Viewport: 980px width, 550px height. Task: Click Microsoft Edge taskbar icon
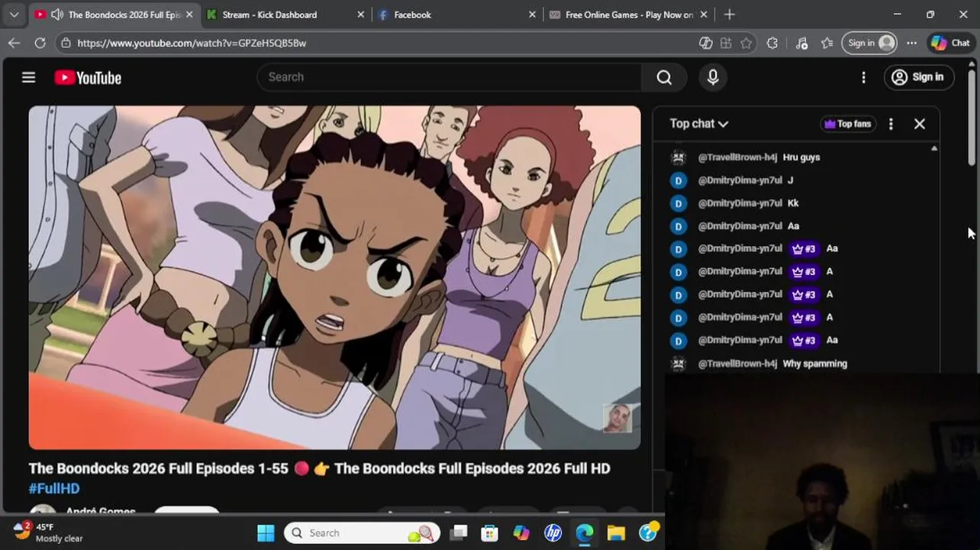(585, 532)
